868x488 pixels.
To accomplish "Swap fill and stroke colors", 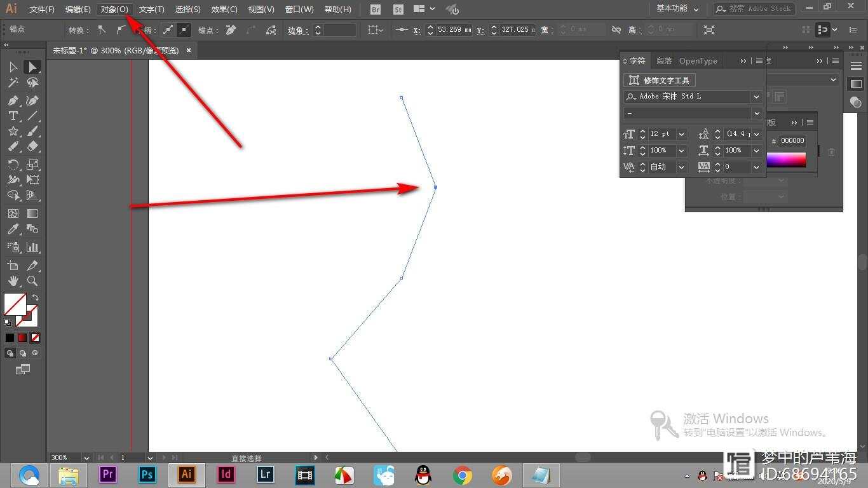I will pos(36,297).
